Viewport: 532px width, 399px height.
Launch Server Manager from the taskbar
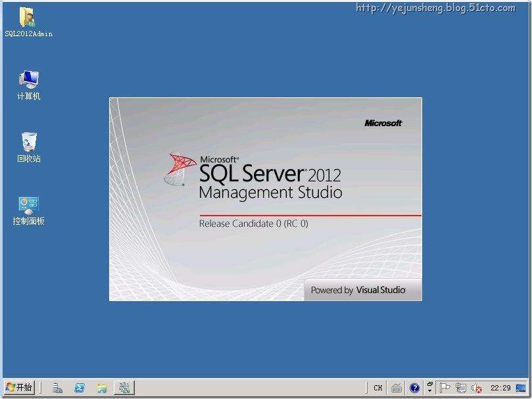point(57,388)
